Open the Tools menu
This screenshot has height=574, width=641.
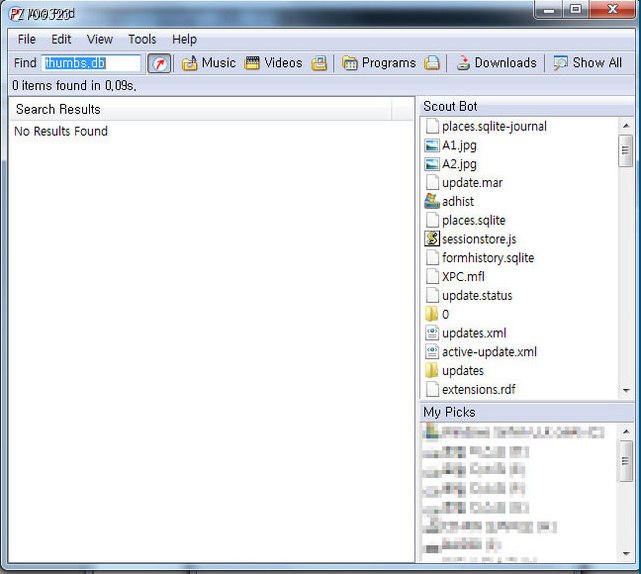142,39
